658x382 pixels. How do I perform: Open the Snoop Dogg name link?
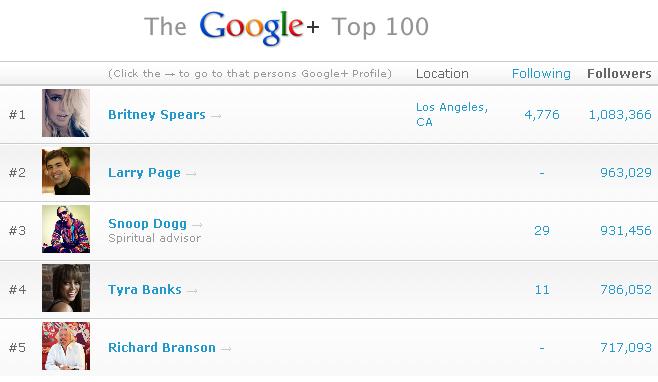(147, 223)
